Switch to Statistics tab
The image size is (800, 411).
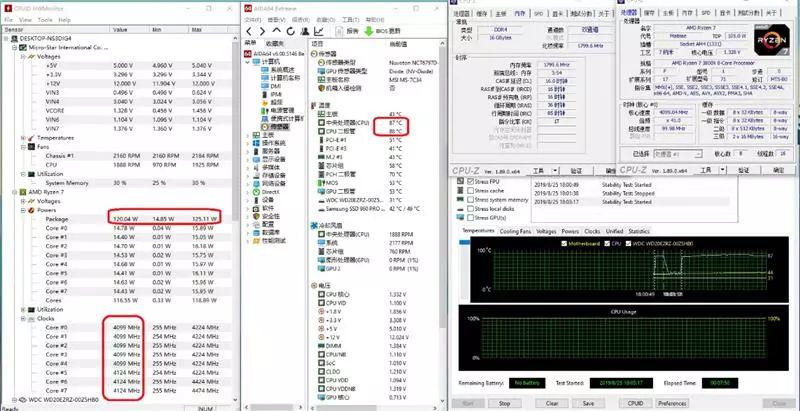[x=639, y=232]
